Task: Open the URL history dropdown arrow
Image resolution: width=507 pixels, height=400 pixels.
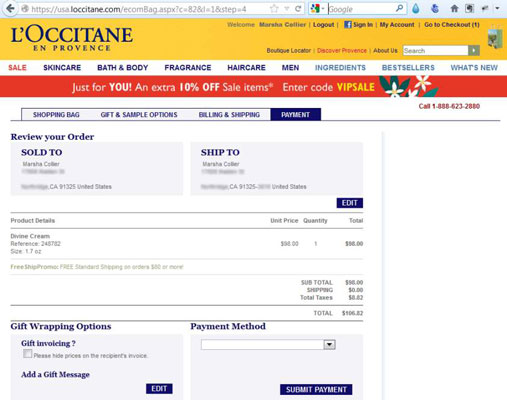Action: [x=287, y=9]
